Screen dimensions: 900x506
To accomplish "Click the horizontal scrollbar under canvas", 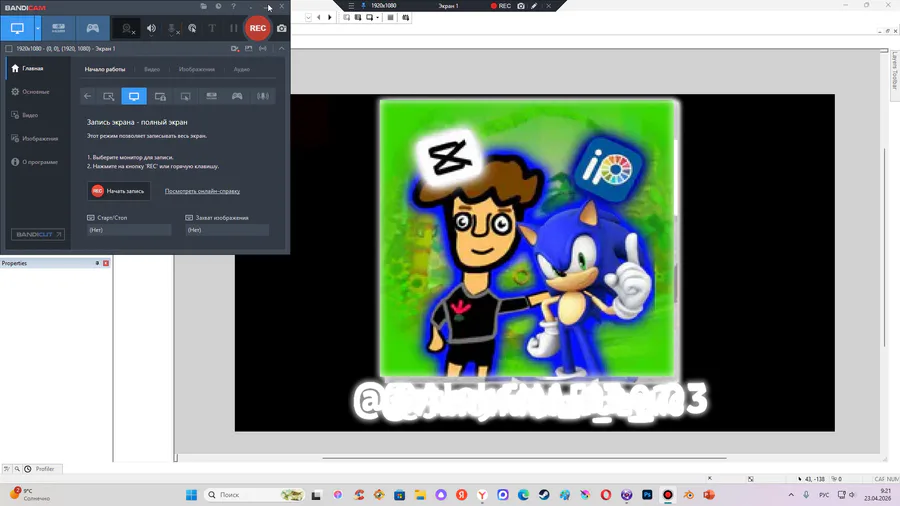I will tap(524, 458).
